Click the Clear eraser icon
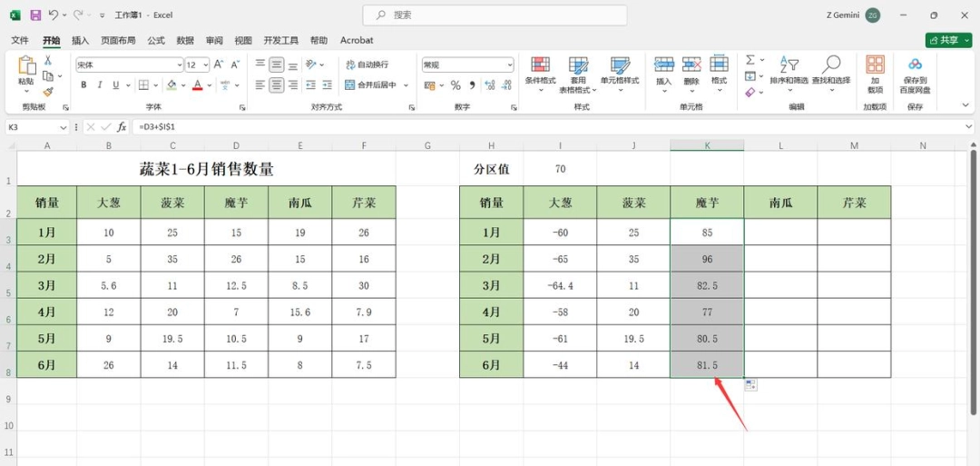 [x=750, y=92]
